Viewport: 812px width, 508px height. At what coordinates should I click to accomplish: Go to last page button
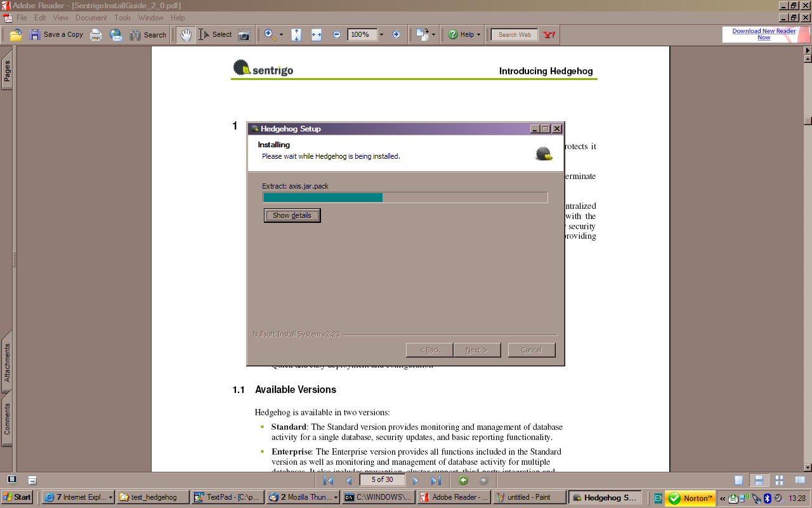436,481
